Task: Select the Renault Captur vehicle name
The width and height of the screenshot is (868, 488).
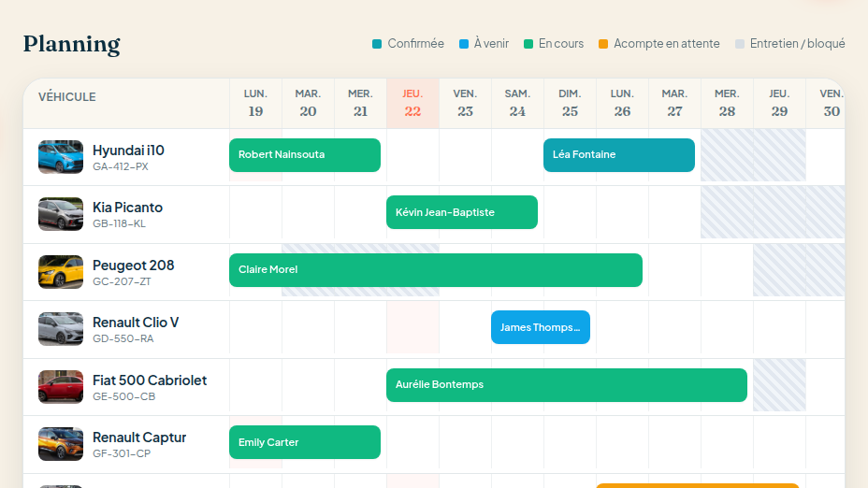Action: click(x=139, y=438)
